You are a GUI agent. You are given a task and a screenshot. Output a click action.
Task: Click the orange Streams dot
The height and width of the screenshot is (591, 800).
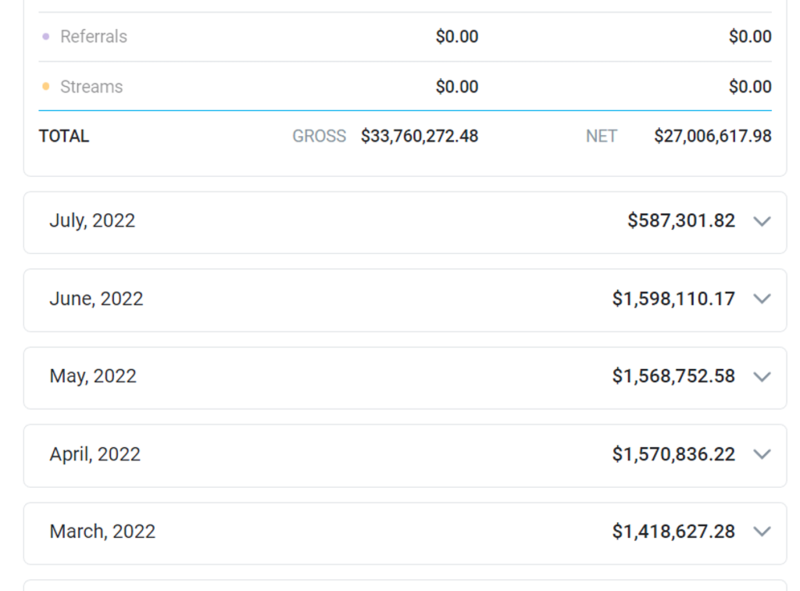pyautogui.click(x=46, y=87)
